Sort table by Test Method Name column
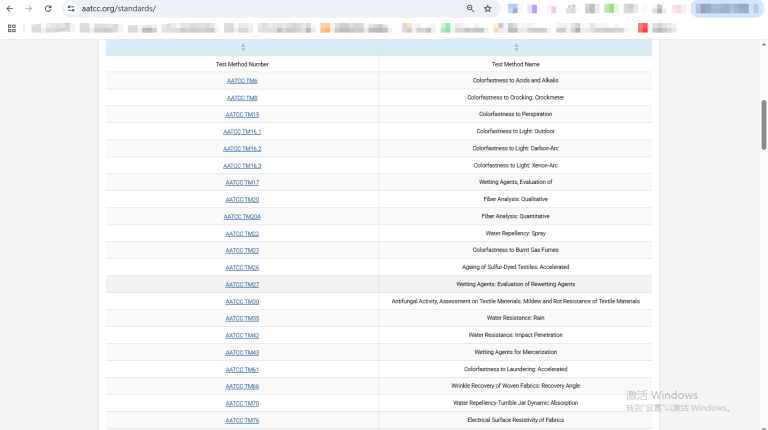 point(515,48)
